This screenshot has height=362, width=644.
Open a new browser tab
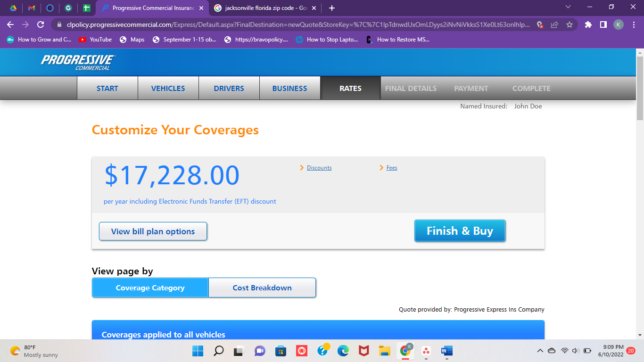332,8
